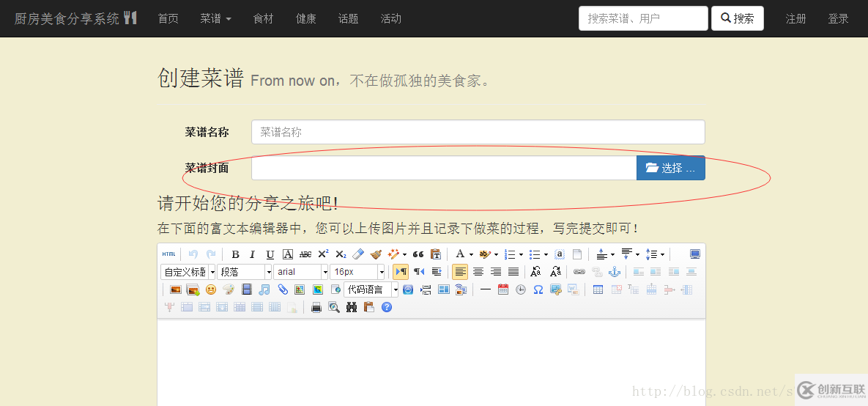Expand the 菜谱 navbar dropdown
Screen dimensions: 868x406
pyautogui.click(x=216, y=19)
